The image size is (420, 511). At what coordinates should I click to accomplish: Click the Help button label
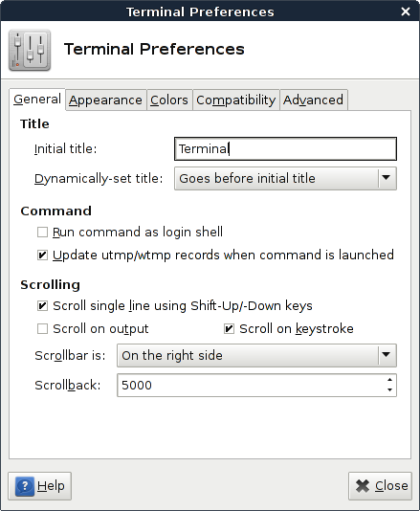click(x=51, y=486)
